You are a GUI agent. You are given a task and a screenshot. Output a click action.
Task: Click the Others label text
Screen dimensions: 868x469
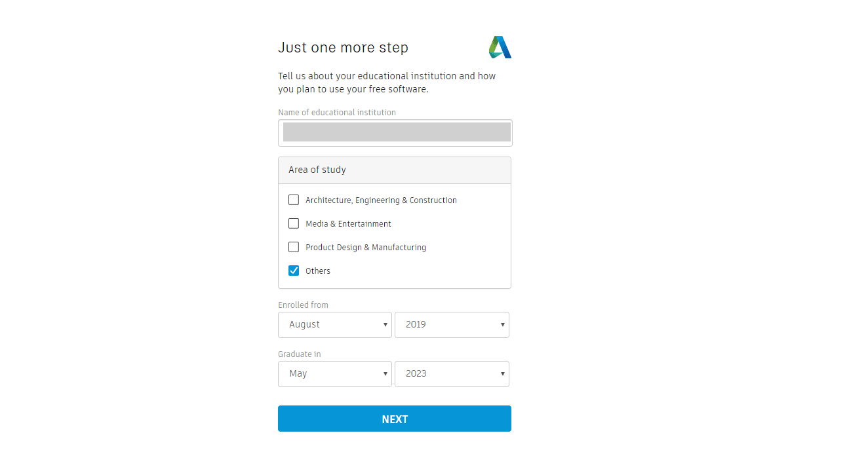pyautogui.click(x=318, y=271)
